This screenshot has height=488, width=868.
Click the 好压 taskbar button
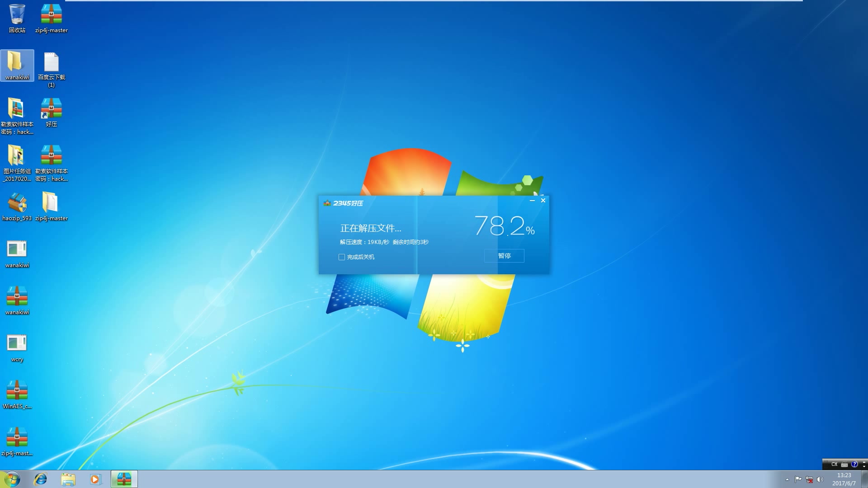(124, 479)
